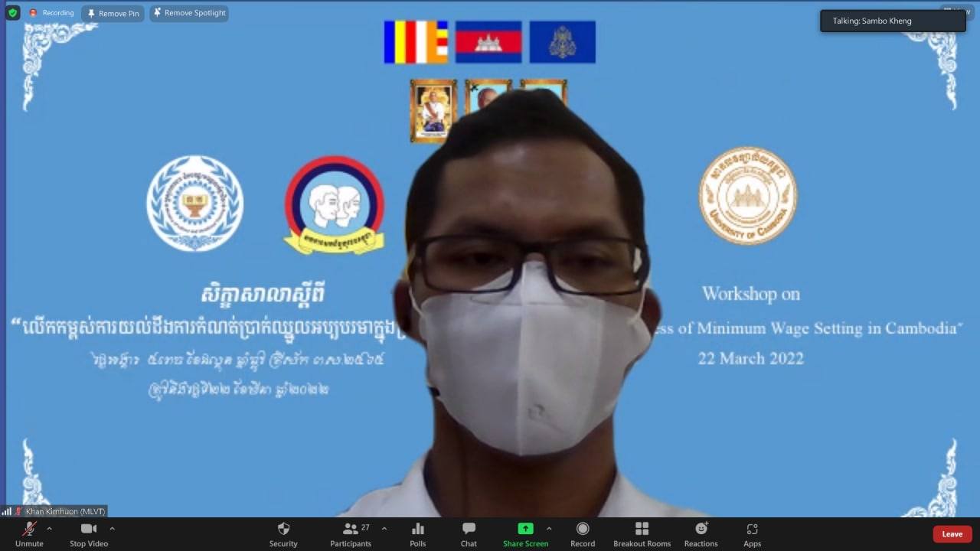980x551 pixels.
Task: Open Zoom Apps
Action: (752, 533)
